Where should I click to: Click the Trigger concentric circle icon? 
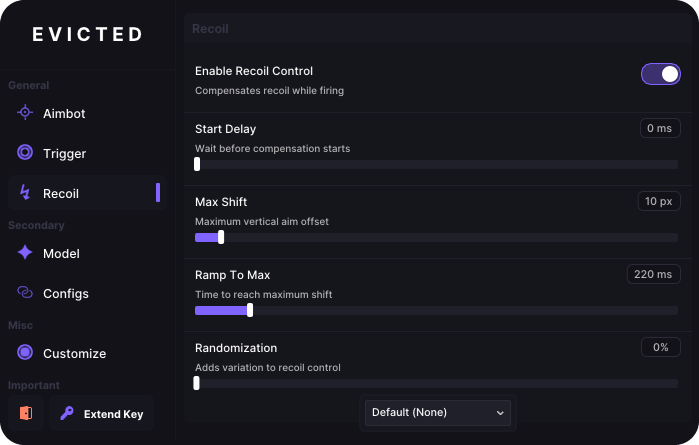[x=25, y=152]
